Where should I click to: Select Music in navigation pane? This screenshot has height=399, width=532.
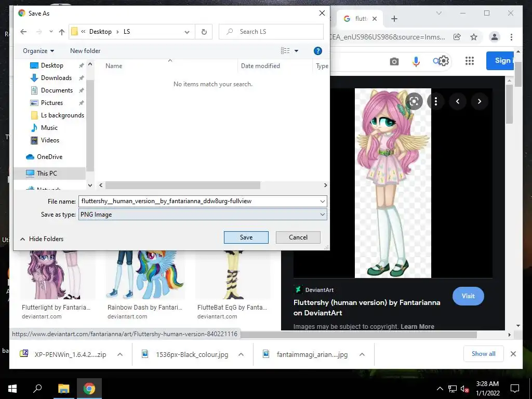pyautogui.click(x=49, y=128)
